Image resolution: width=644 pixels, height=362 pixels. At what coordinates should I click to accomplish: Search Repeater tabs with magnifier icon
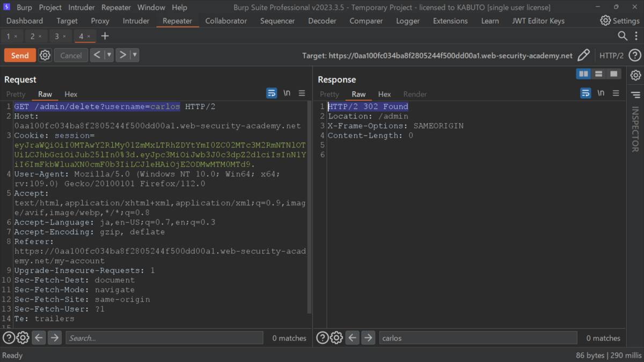pos(623,36)
